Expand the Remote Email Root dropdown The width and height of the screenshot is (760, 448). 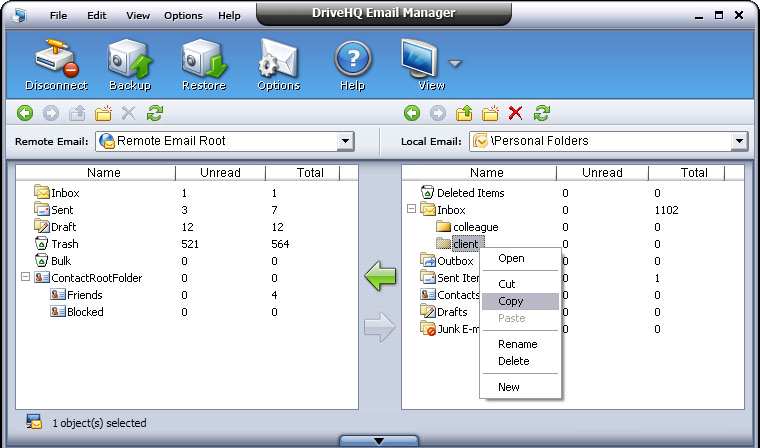tap(346, 142)
